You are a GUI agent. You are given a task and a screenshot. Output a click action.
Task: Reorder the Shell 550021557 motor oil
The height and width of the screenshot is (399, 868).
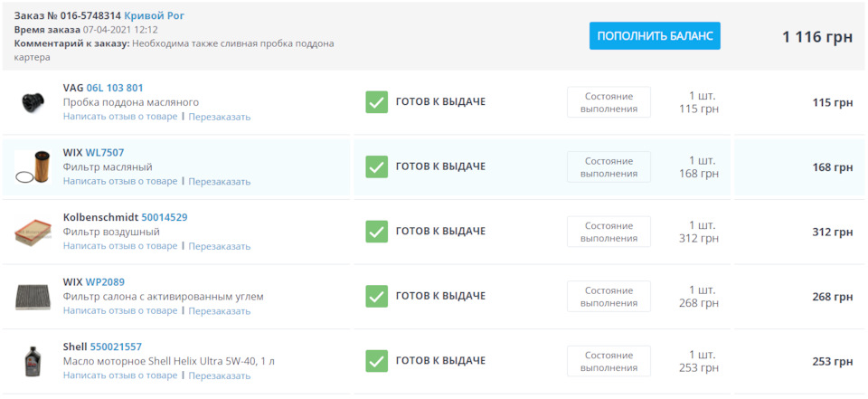click(219, 376)
